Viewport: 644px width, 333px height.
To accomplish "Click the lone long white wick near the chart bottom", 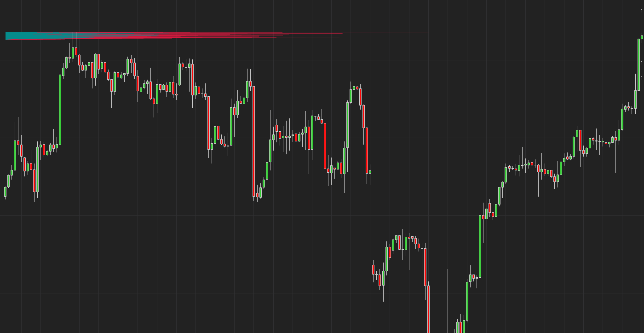I will point(448,299).
